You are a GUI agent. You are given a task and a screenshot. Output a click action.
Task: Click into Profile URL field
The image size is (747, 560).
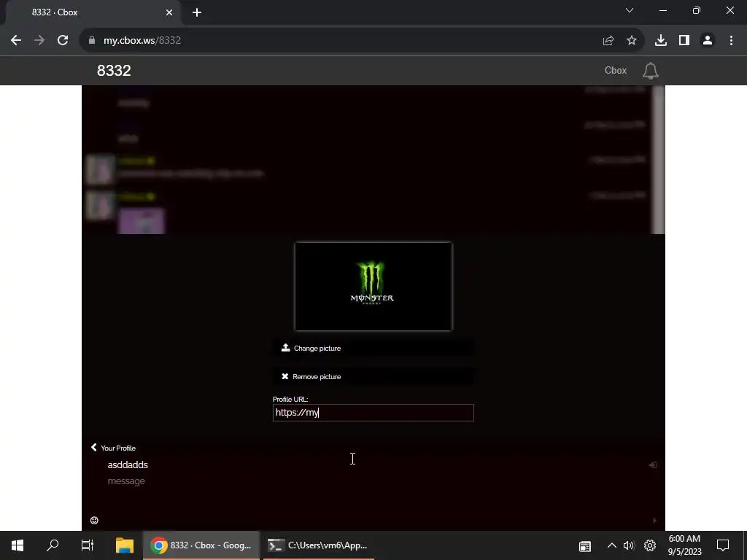373,413
